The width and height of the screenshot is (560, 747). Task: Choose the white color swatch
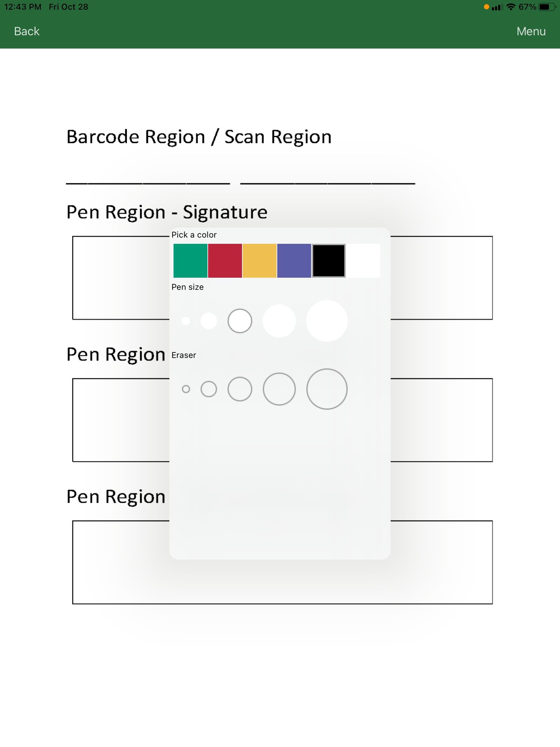coord(363,261)
